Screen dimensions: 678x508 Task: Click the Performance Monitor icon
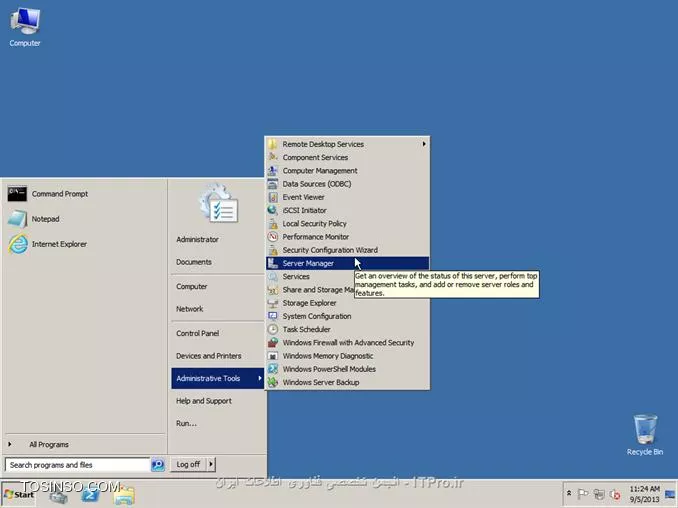click(273, 237)
